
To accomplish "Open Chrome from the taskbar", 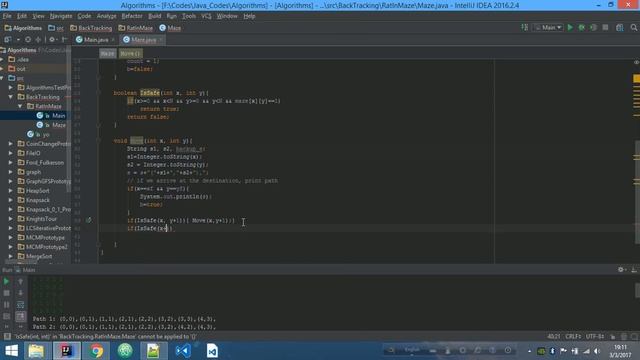I will click(96, 351).
